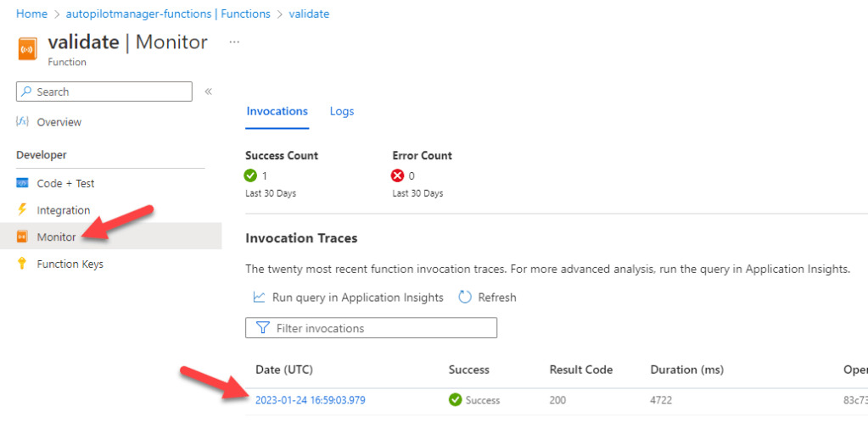Switch to the Logs tab
The height and width of the screenshot is (434, 868).
click(x=342, y=111)
